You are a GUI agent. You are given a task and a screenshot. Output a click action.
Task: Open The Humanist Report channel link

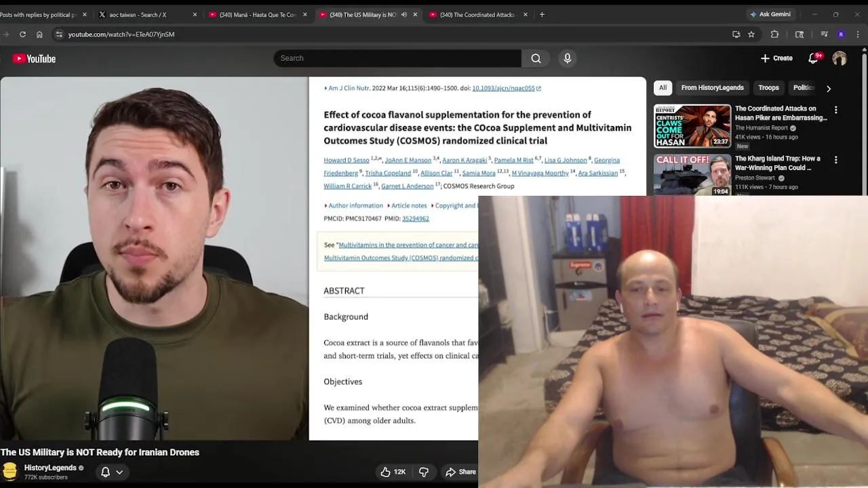point(762,127)
